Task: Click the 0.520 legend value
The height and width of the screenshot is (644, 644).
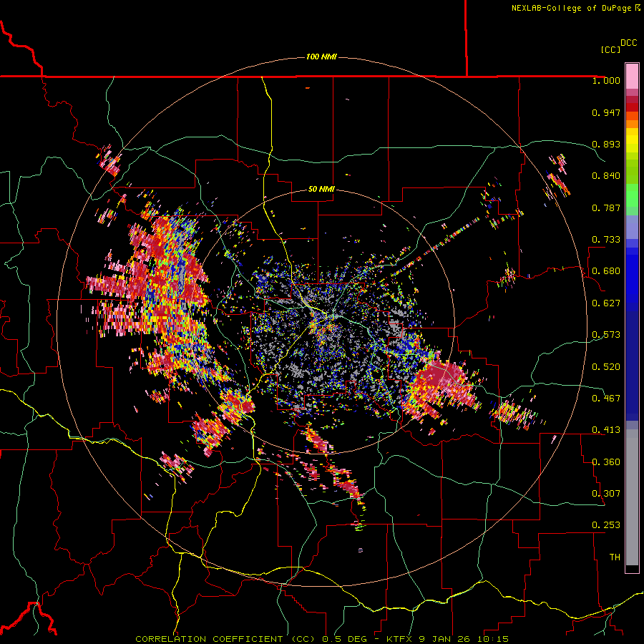Action: click(x=606, y=367)
